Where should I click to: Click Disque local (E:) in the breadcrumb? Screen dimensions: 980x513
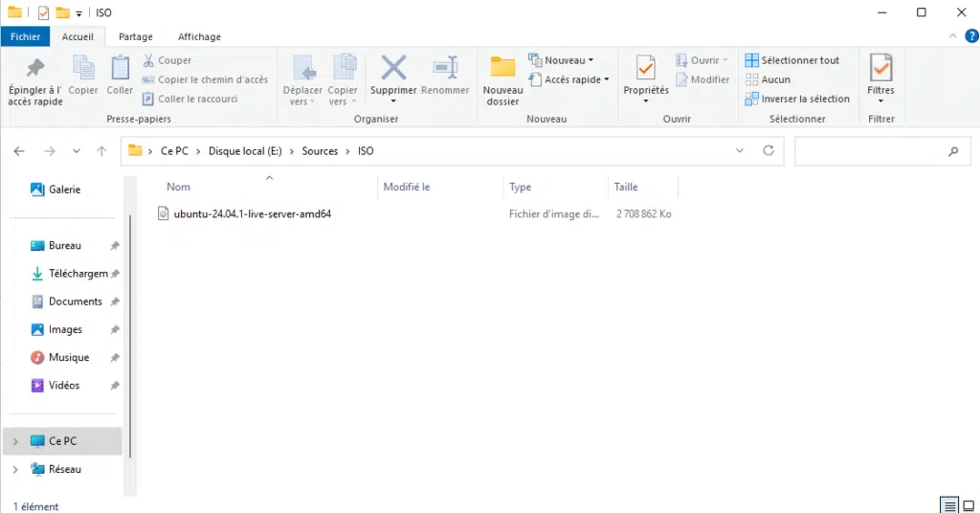(245, 151)
